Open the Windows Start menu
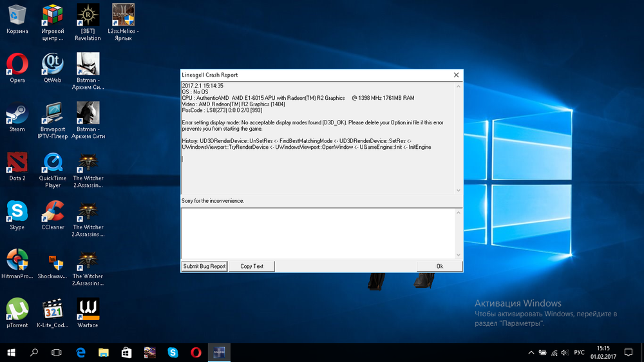The width and height of the screenshot is (644, 362). click(12, 352)
